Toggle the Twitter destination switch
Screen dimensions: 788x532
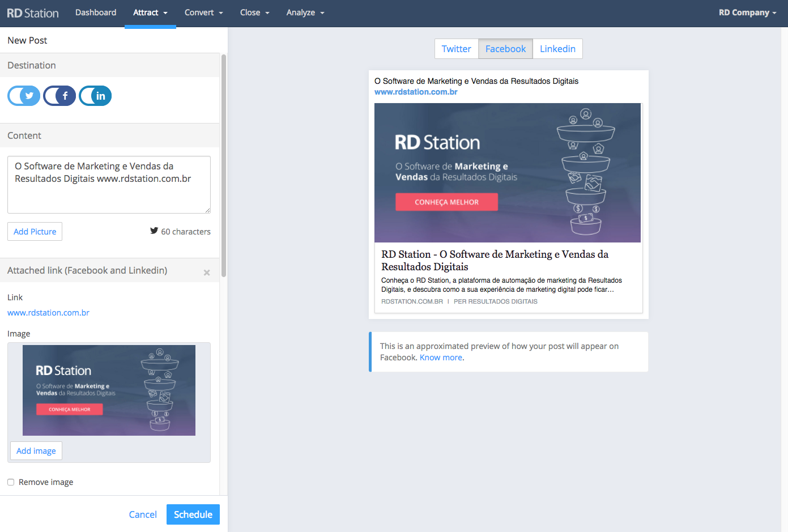(24, 96)
